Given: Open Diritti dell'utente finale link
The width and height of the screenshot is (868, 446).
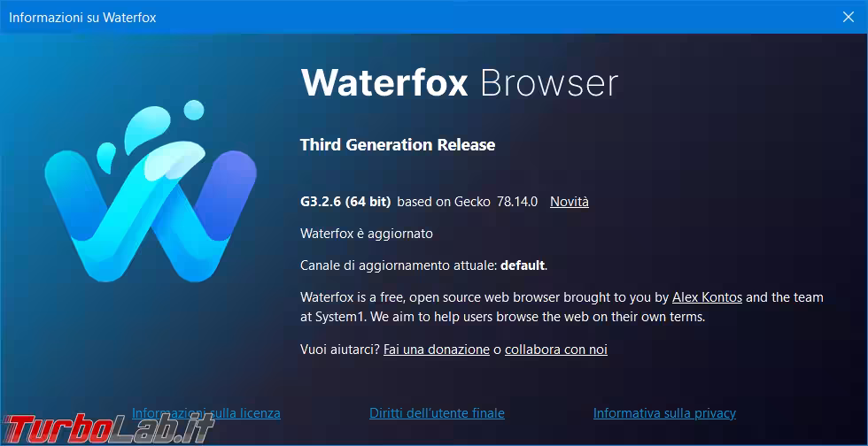Looking at the screenshot, I should [x=437, y=413].
